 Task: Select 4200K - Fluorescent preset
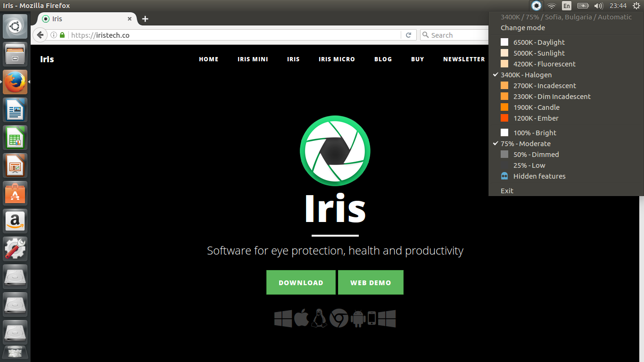[x=566, y=64]
